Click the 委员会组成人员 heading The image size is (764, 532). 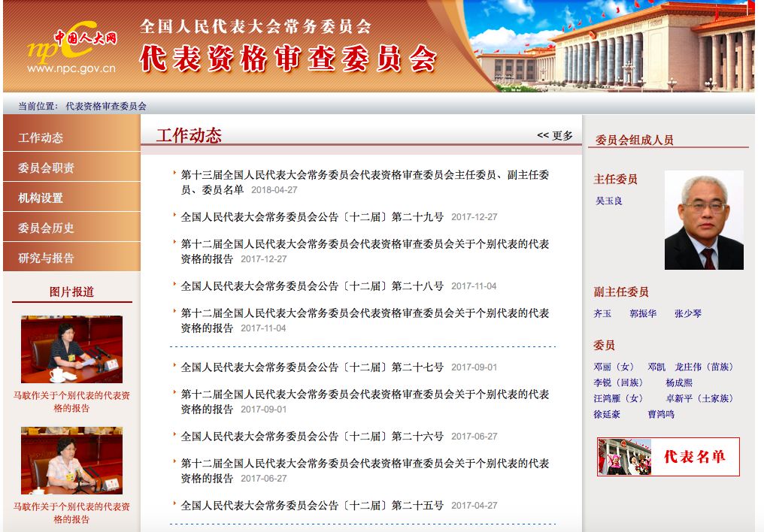point(635,141)
